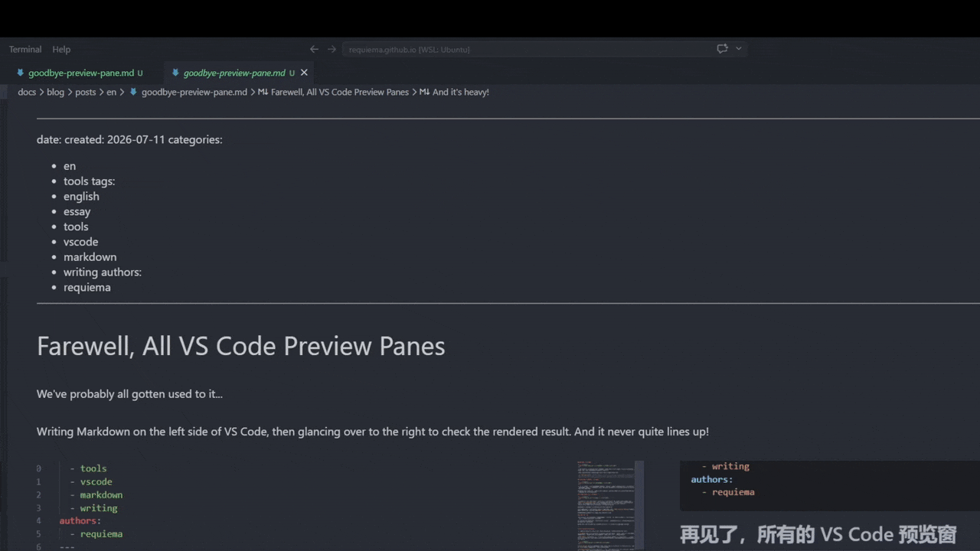Click "- markdown" in the embedded code image

point(96,495)
